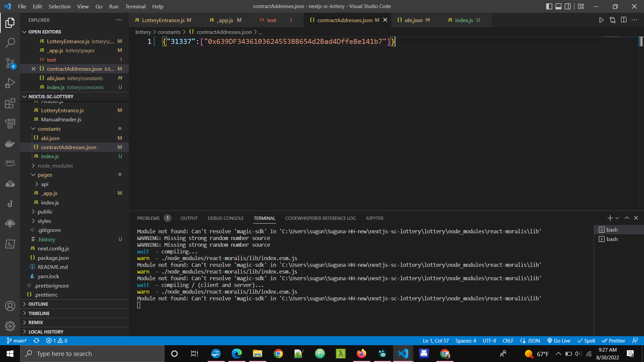Open the Extensions view
The width and height of the screenshot is (644, 362).
click(10, 103)
